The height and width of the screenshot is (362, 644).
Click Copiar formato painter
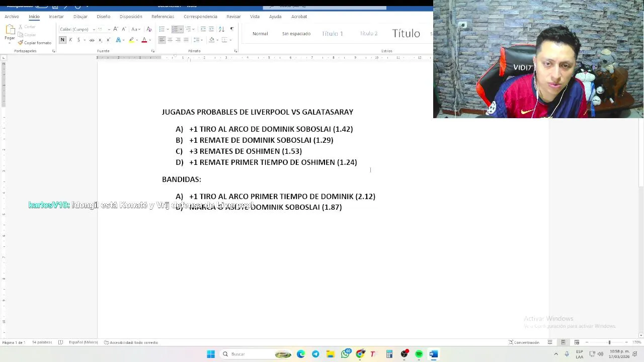[x=34, y=43]
